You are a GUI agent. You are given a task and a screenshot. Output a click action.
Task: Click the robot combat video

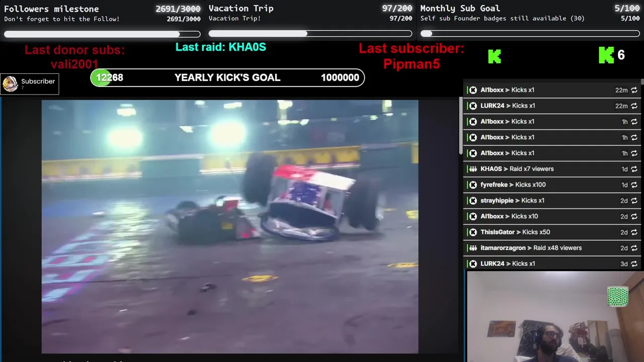pyautogui.click(x=230, y=227)
